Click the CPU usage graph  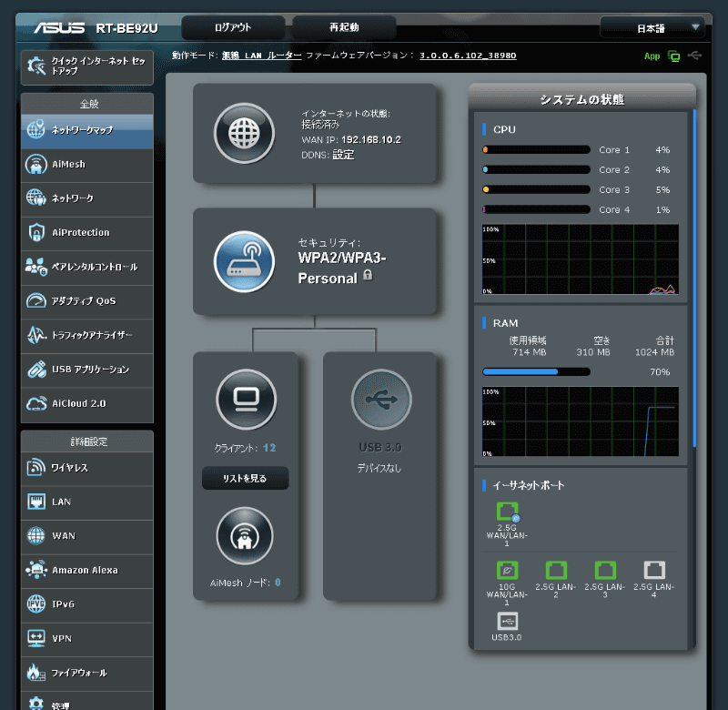click(581, 259)
